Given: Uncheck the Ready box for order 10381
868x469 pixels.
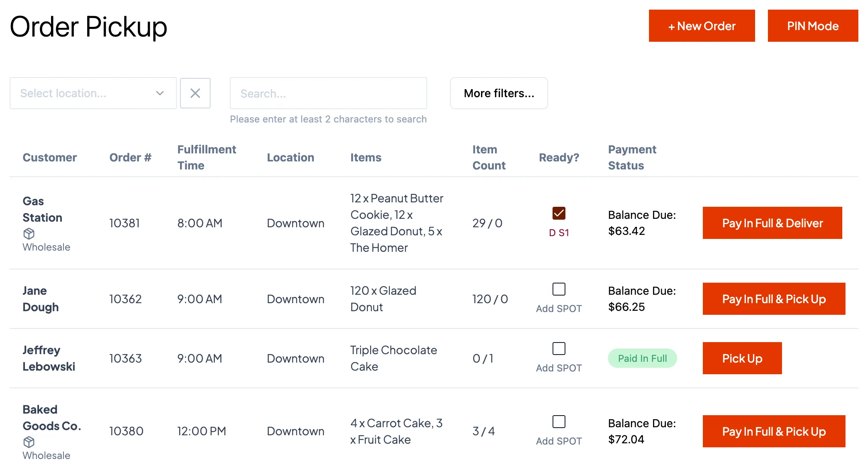Looking at the screenshot, I should 559,213.
